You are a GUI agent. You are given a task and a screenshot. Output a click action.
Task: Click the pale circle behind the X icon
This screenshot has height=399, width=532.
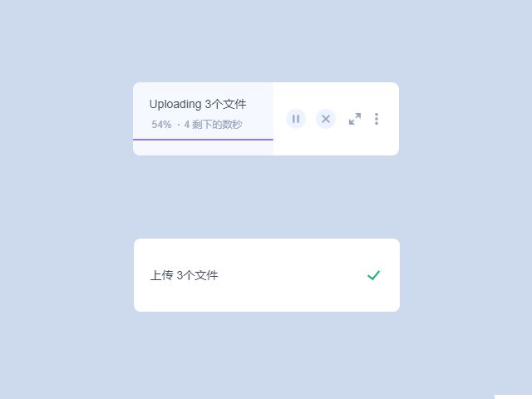326,119
